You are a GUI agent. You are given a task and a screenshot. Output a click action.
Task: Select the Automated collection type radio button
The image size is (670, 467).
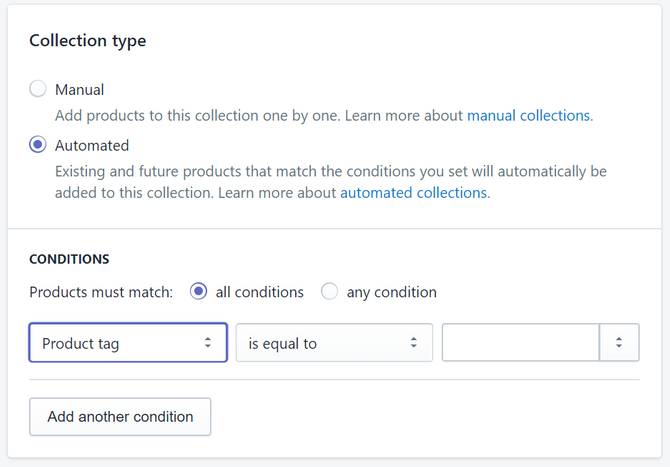pos(38,145)
